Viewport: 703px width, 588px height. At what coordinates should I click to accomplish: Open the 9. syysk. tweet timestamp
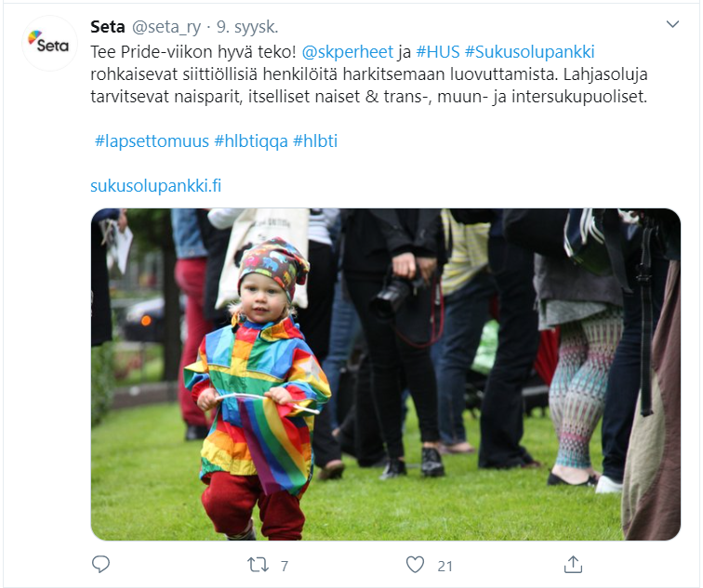pos(247,27)
